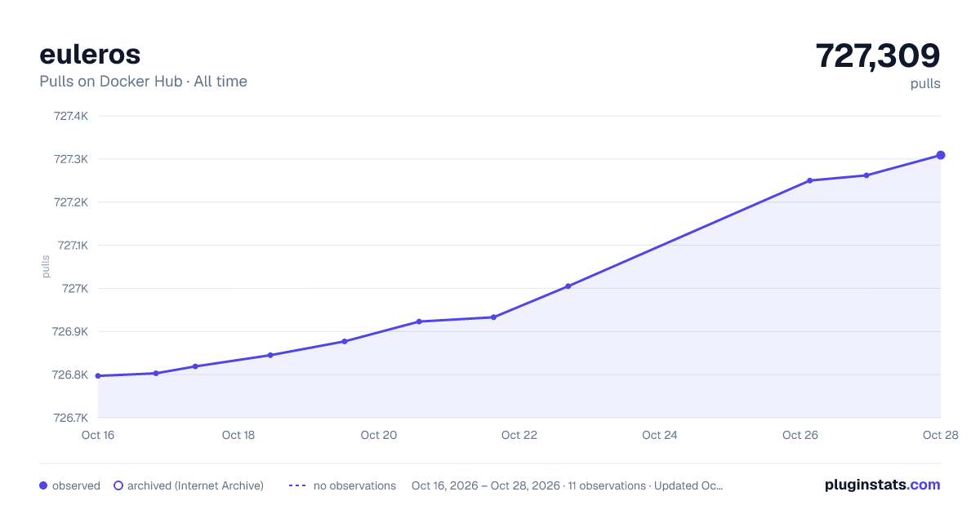Click the 727.3K y-axis label
980x514 pixels.
(x=71, y=159)
